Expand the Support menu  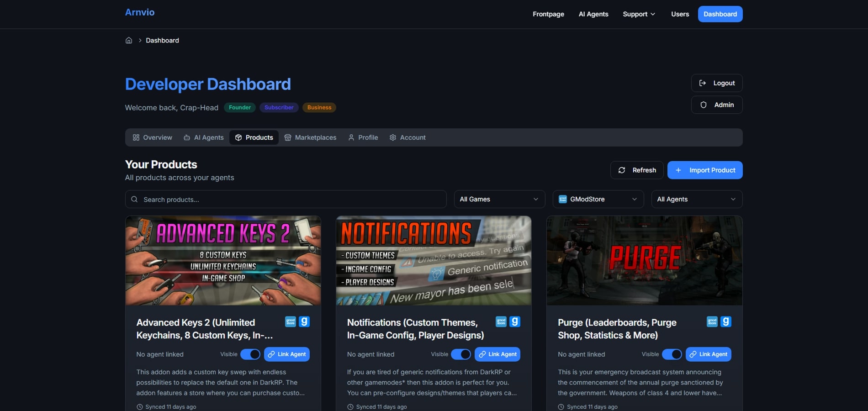(x=639, y=14)
